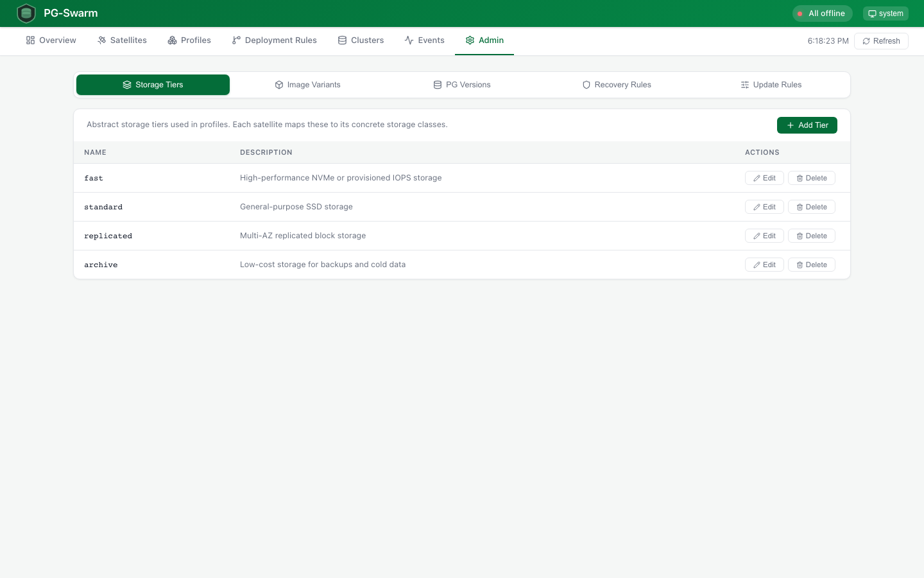Screen dimensions: 924x578
Task: Select the Admin tab
Action: tap(484, 40)
